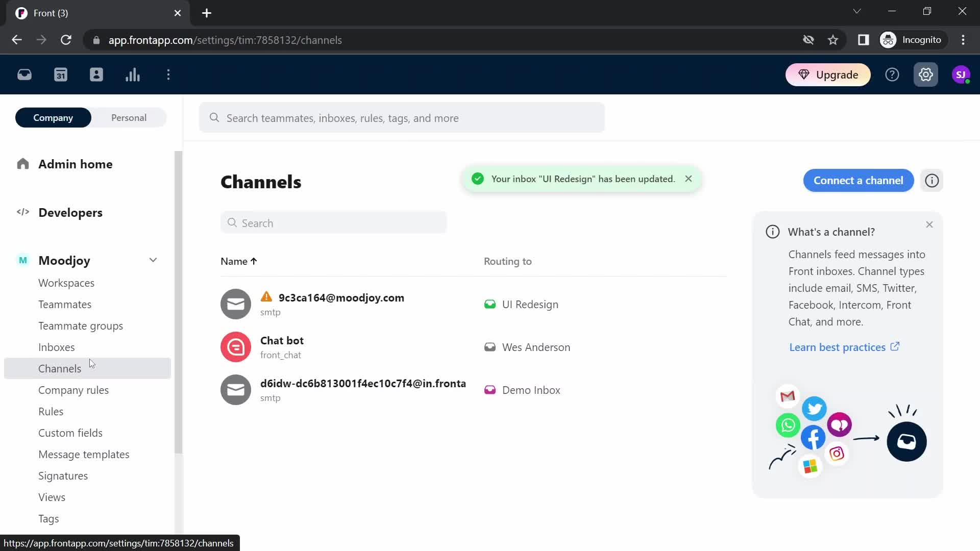
Task: Click the Front app logo icon
Action: tap(21, 13)
